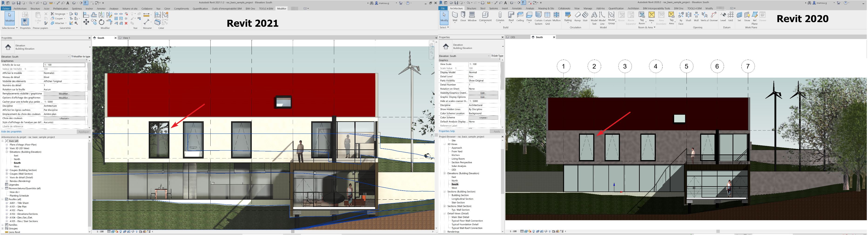Click the "Edit Type" button
The height and width of the screenshot is (235, 868).
tap(497, 56)
